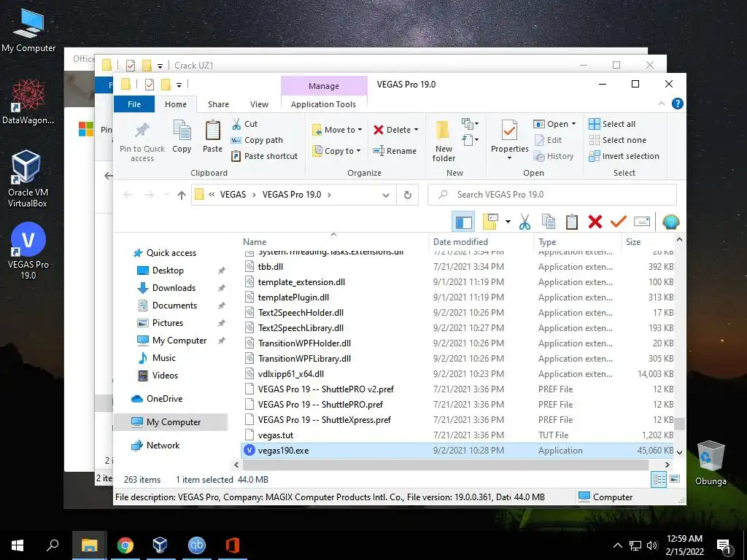Switch to the Share tab
The height and width of the screenshot is (560, 747).
[218, 104]
